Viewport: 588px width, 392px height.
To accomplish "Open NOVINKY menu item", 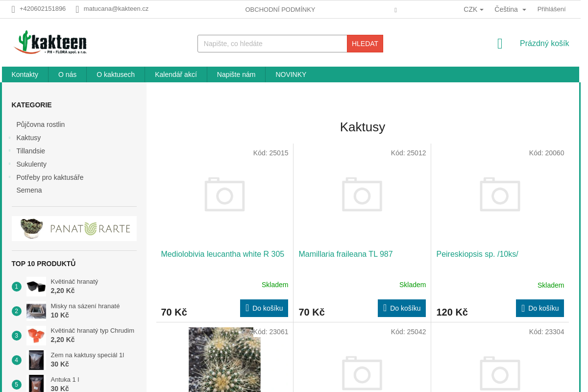I will click(x=291, y=74).
